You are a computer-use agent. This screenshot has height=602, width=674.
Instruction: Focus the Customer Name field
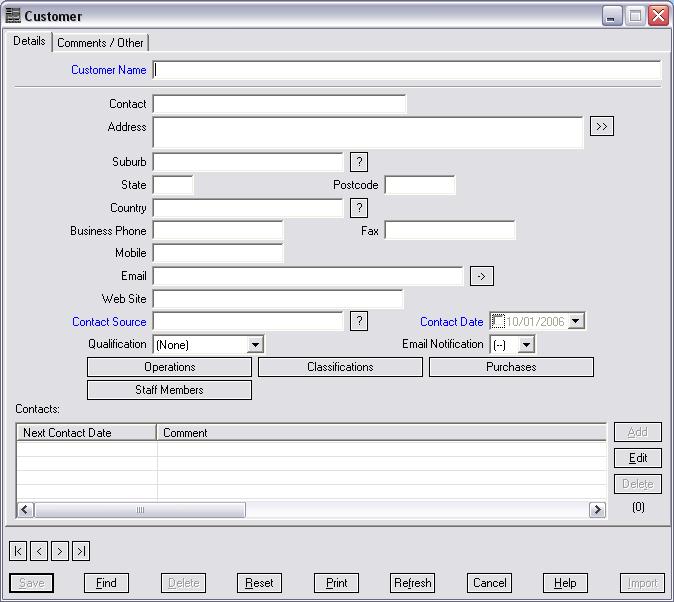coord(407,70)
